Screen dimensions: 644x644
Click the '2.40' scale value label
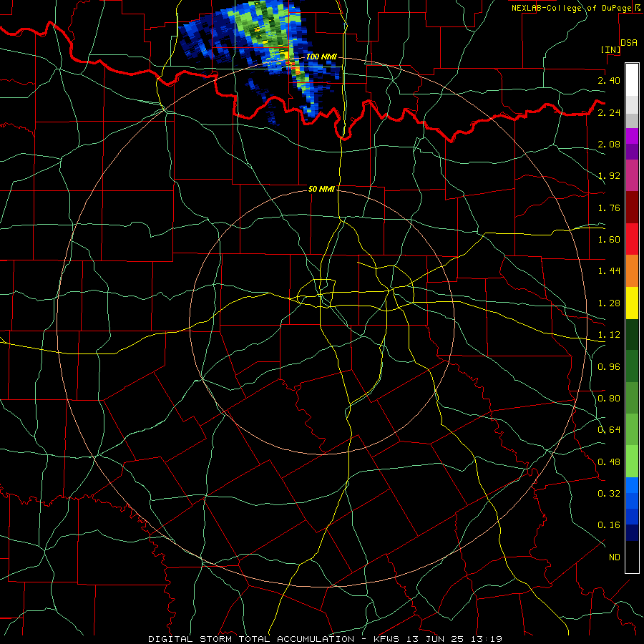(609, 80)
